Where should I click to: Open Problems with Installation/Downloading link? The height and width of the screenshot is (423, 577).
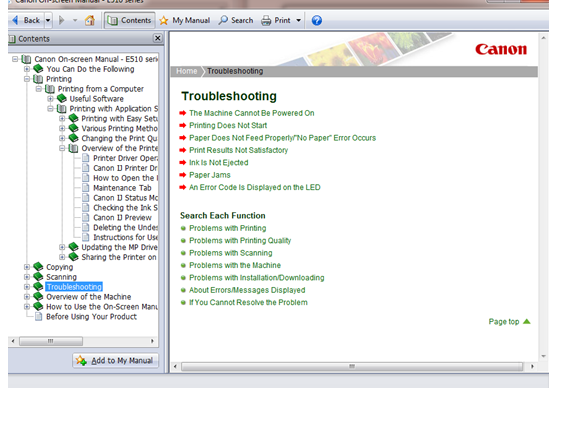256,278
